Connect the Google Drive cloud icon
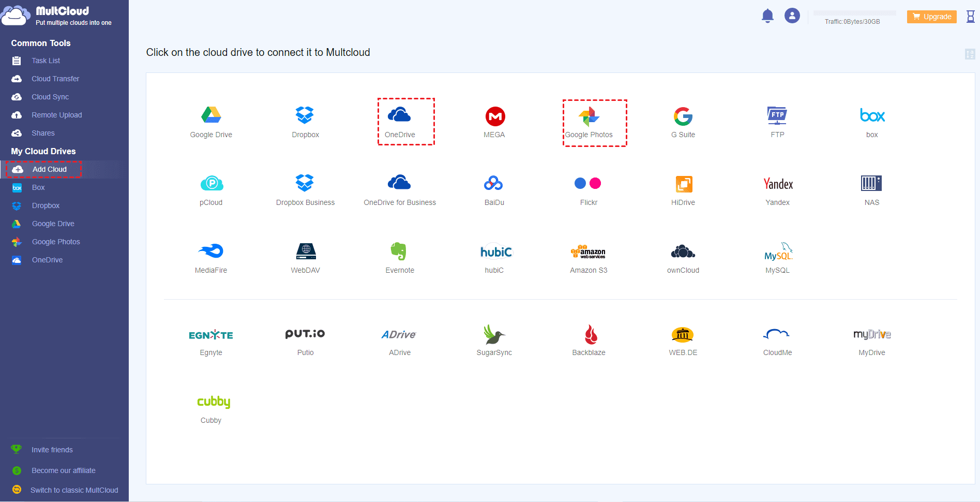Viewport: 980px width, 502px height. click(x=211, y=115)
